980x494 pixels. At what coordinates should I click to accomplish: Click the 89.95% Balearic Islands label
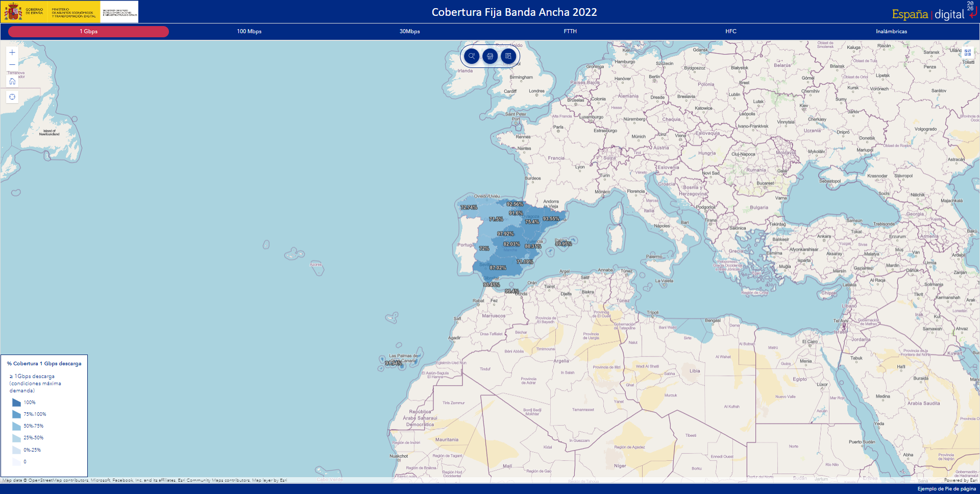coord(563,244)
